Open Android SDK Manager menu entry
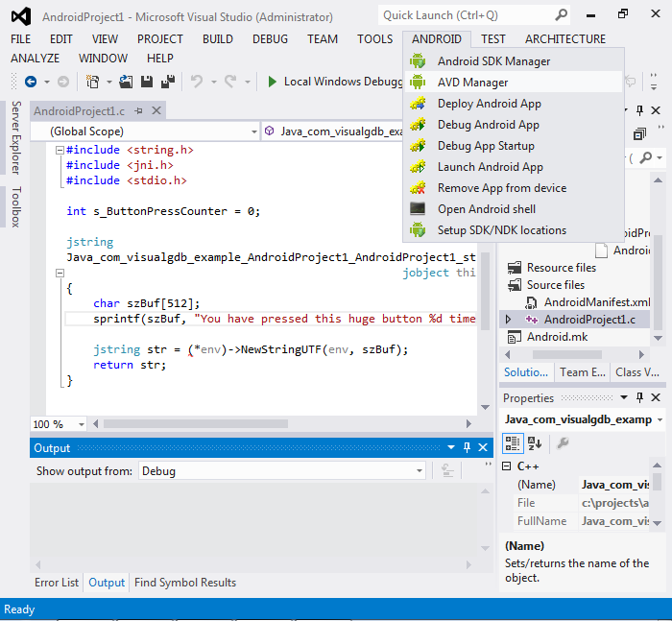Viewport: 672px width, 621px height. pos(514,61)
